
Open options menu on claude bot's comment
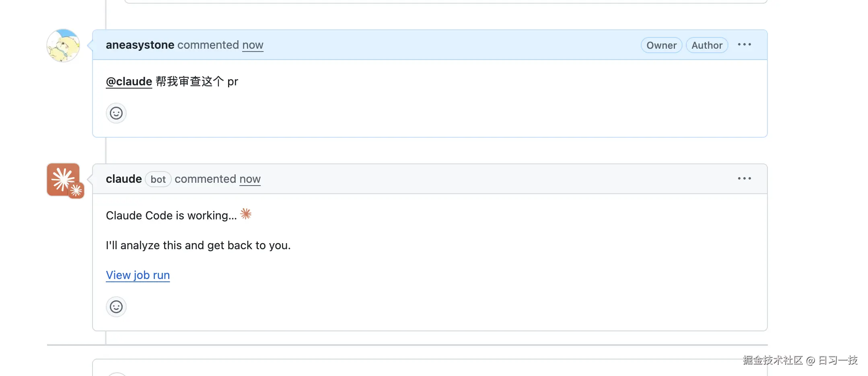coord(744,178)
